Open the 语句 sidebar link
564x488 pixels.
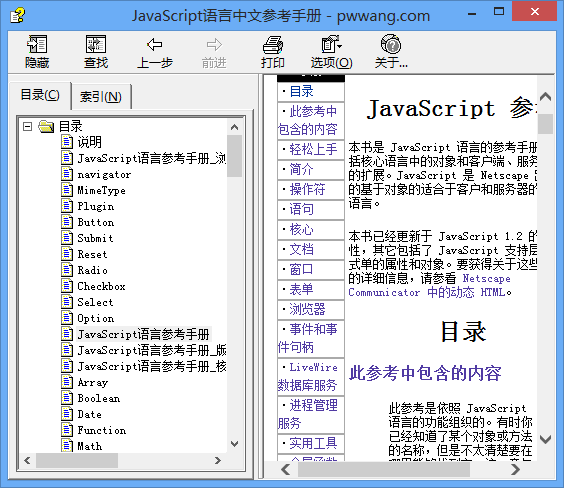click(x=301, y=209)
